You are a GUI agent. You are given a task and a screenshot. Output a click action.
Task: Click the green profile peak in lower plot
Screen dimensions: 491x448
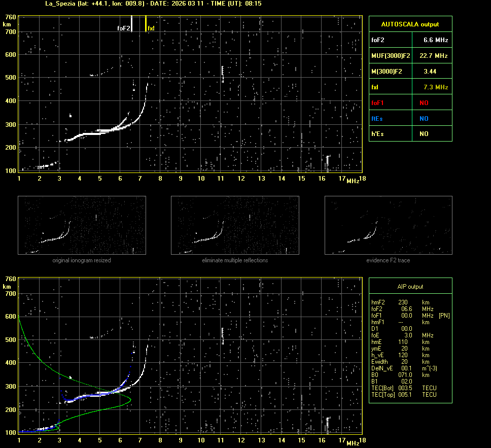click(x=130, y=400)
